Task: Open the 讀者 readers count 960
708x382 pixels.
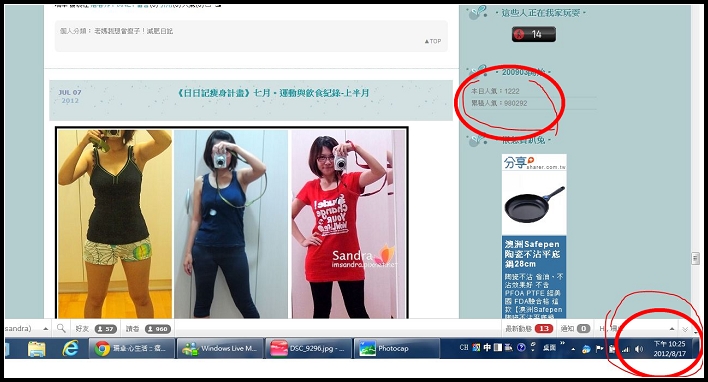Action: (x=148, y=329)
